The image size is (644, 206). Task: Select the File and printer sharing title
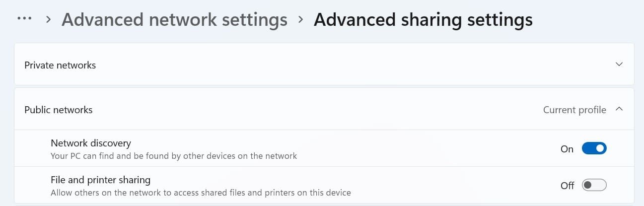click(100, 180)
